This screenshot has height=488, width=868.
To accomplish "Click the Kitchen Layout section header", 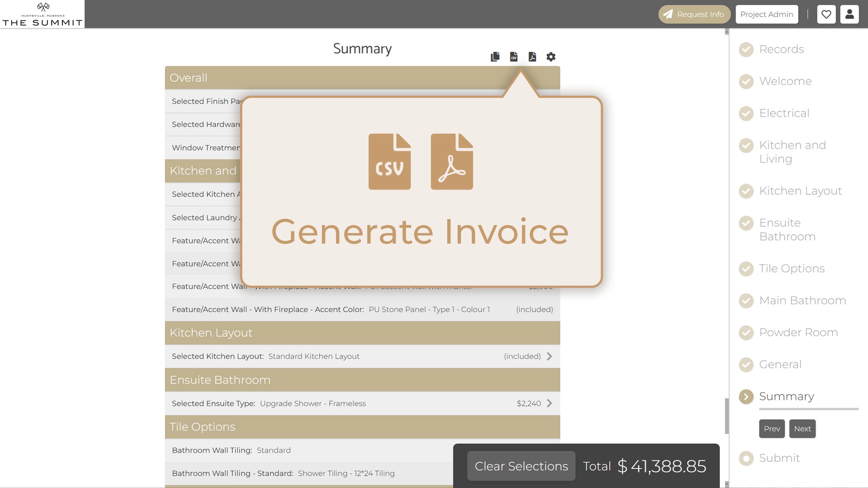I will 362,333.
